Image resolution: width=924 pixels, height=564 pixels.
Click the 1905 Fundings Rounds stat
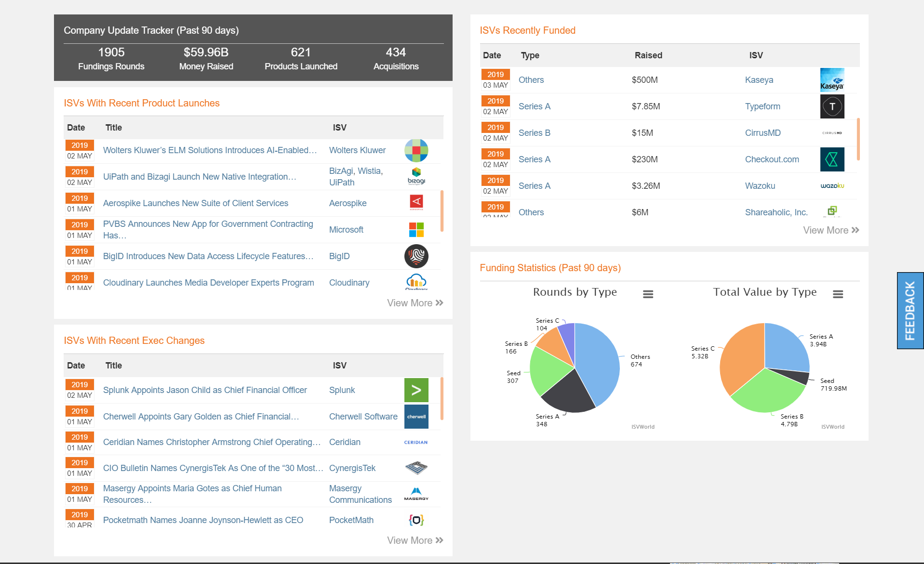pyautogui.click(x=111, y=58)
